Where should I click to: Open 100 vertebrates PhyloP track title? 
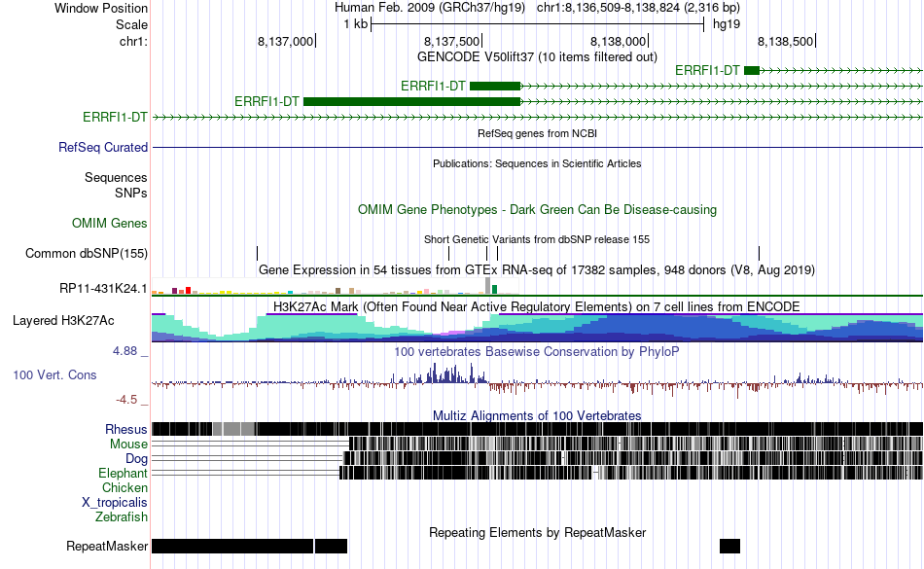click(x=537, y=352)
